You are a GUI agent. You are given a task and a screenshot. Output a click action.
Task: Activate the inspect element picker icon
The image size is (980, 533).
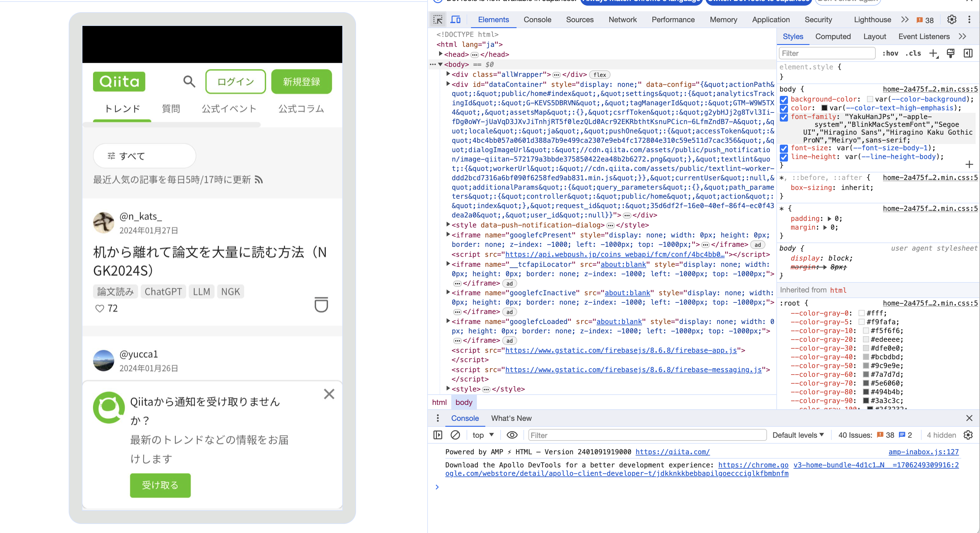(x=438, y=19)
